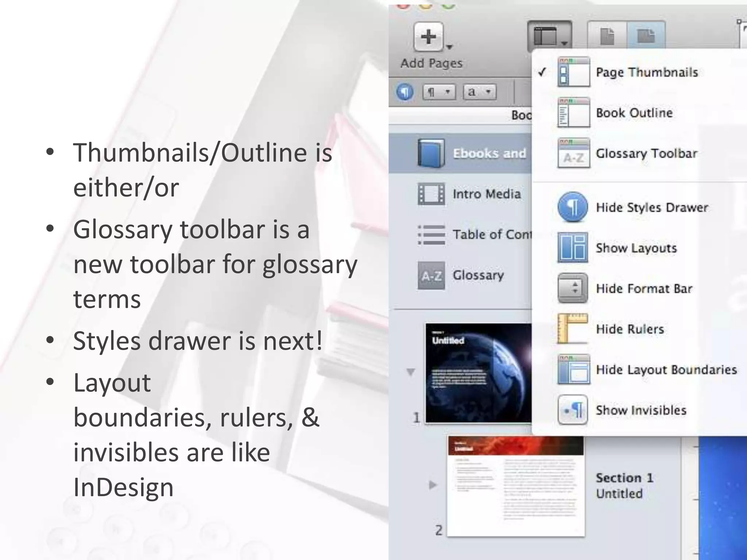
Task: Click the Show Layouts icon
Action: point(573,248)
